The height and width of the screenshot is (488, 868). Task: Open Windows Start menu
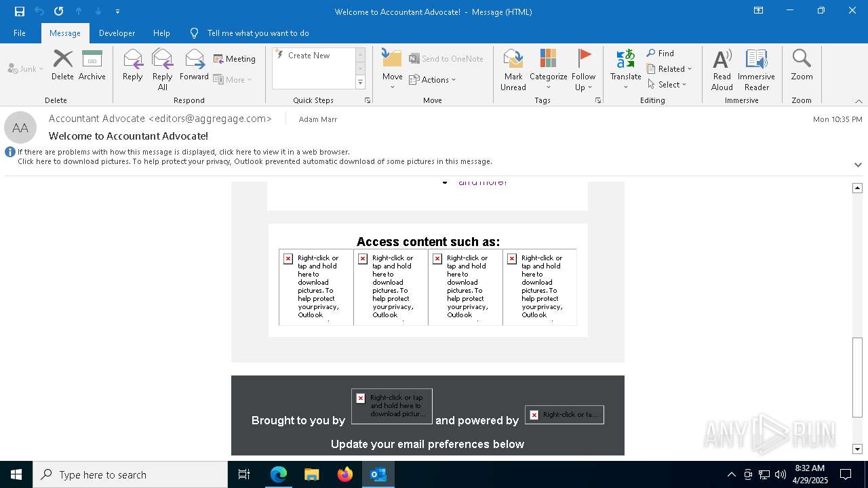point(16,474)
